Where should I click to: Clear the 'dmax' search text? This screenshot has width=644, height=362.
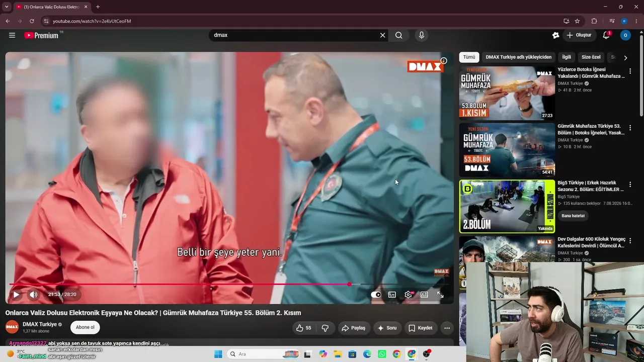coord(382,35)
